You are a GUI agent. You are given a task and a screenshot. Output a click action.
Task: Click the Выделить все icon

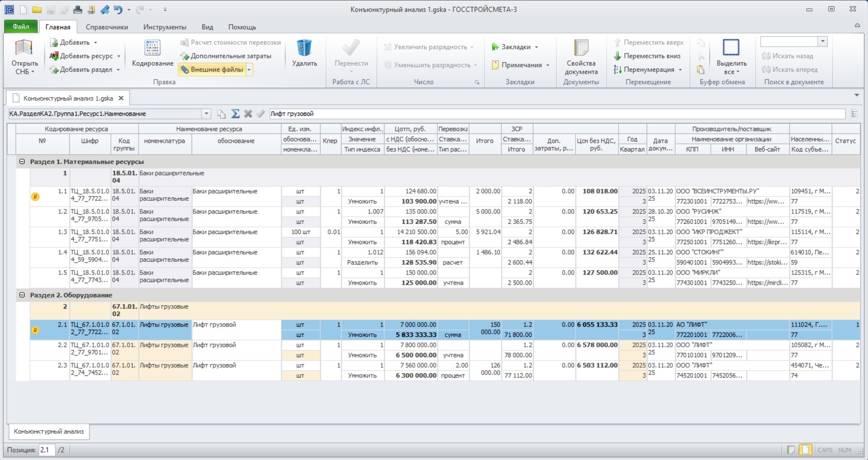(731, 47)
